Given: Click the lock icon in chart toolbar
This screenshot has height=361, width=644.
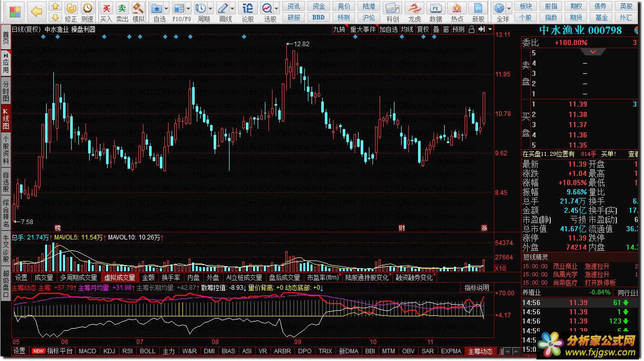Looking at the screenshot, I should pos(471,29).
